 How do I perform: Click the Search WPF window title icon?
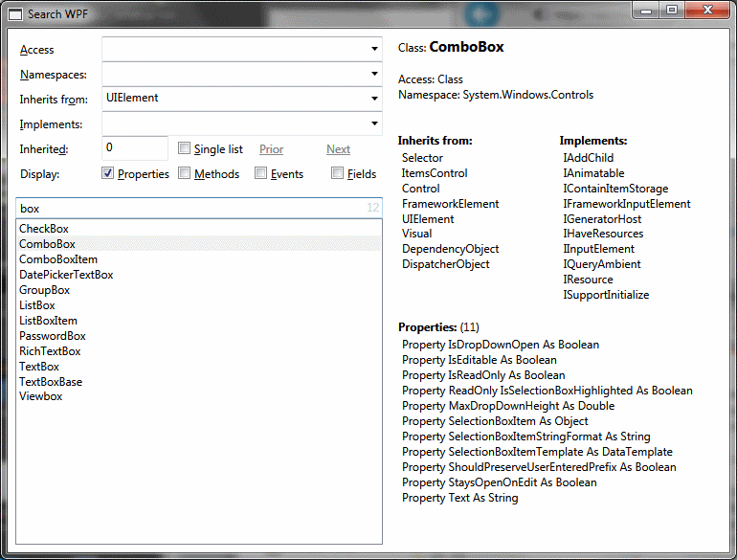pyautogui.click(x=15, y=14)
